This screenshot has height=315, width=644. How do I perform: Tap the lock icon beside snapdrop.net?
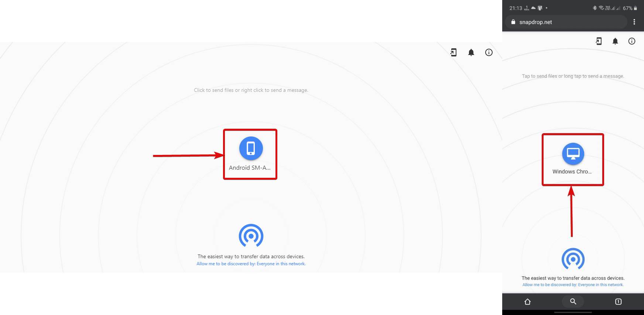(513, 22)
